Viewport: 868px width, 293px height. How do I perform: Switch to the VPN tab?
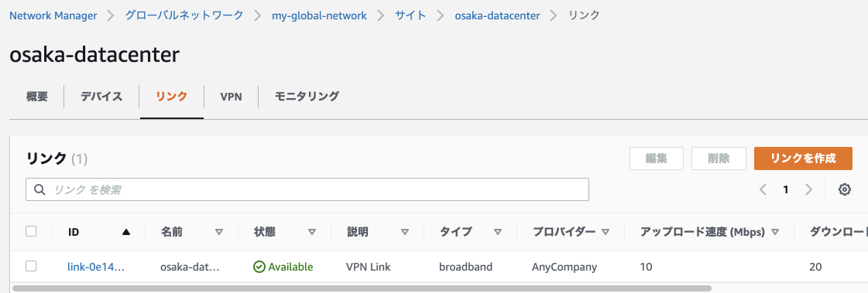[231, 97]
